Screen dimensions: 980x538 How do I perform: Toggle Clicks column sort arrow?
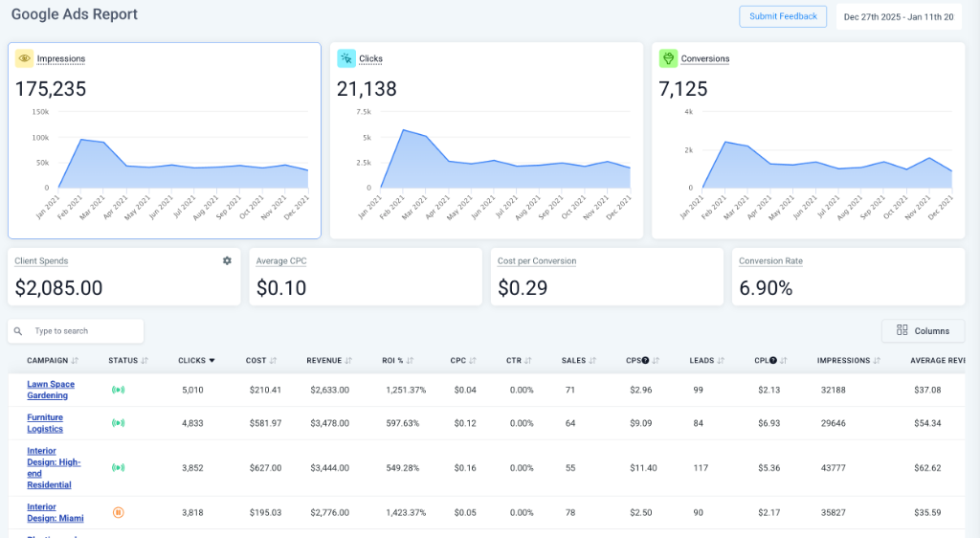click(212, 361)
